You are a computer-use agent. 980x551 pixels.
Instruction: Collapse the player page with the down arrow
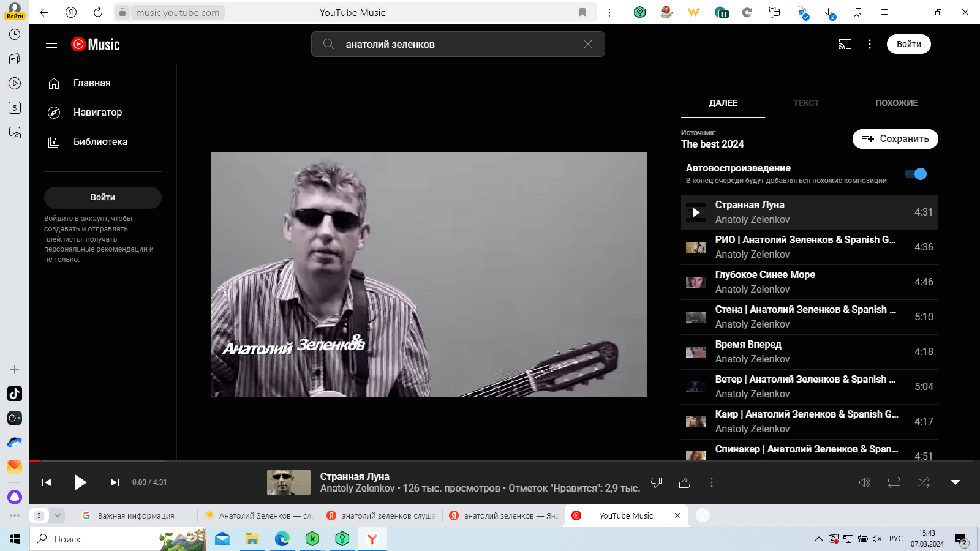[956, 482]
